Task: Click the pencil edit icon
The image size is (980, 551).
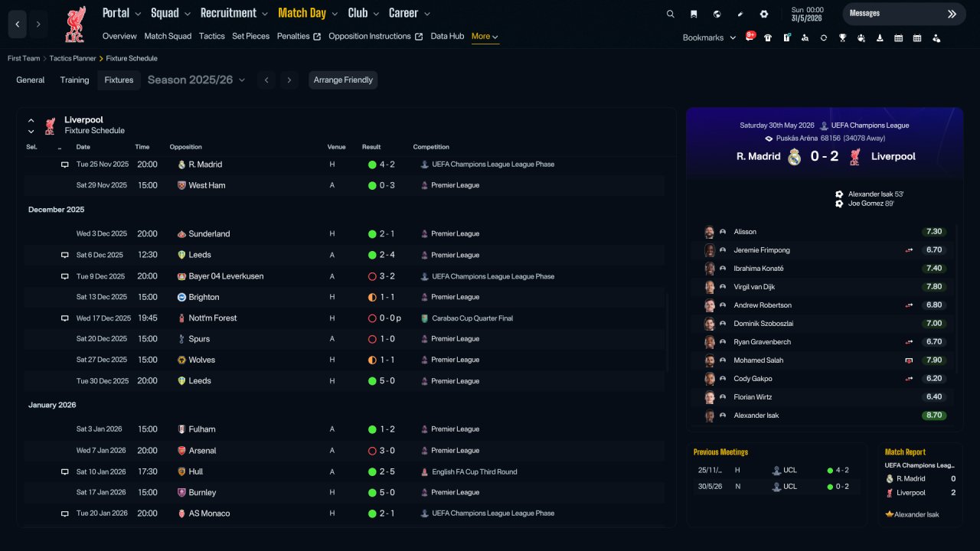Action: point(740,14)
